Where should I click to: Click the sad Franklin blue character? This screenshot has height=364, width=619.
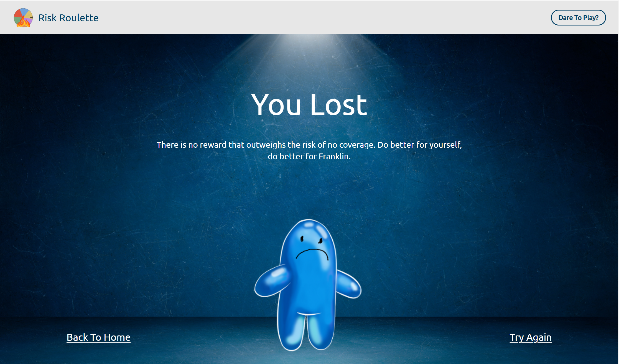coord(308,285)
